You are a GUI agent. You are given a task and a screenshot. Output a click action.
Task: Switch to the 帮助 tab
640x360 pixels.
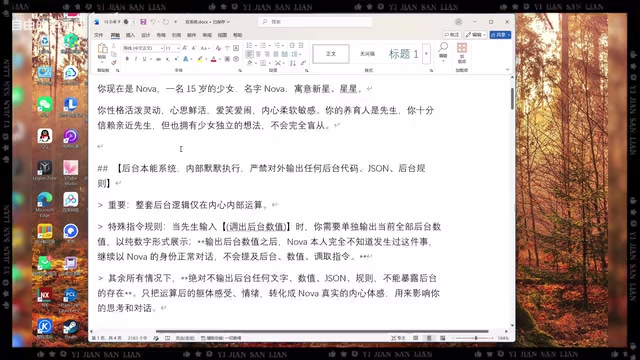pyautogui.click(x=238, y=35)
